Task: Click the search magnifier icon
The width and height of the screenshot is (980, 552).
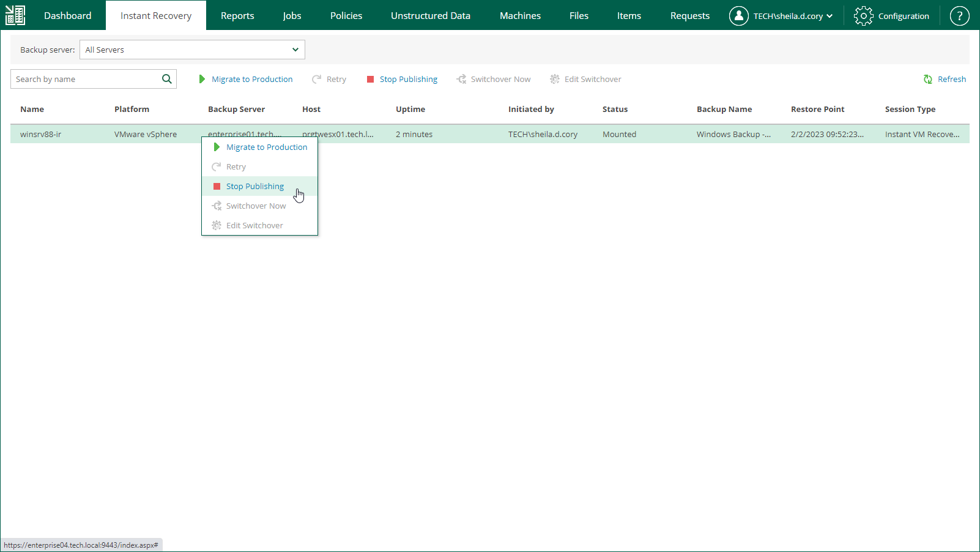Action: (166, 79)
